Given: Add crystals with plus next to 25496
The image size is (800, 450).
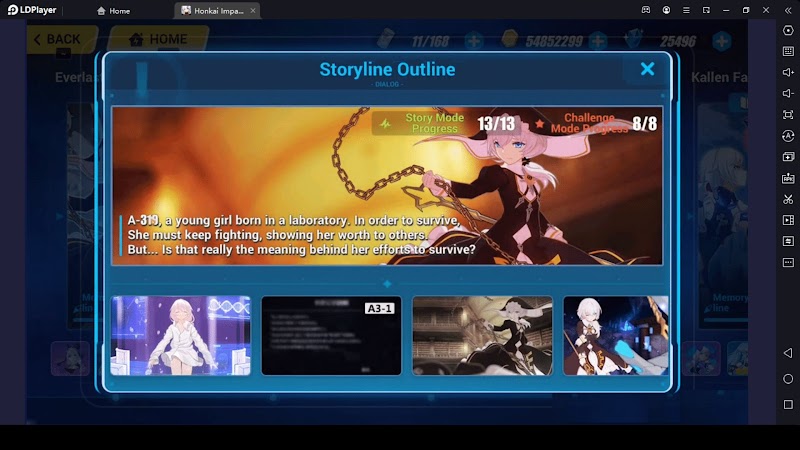Looking at the screenshot, I should [x=721, y=41].
